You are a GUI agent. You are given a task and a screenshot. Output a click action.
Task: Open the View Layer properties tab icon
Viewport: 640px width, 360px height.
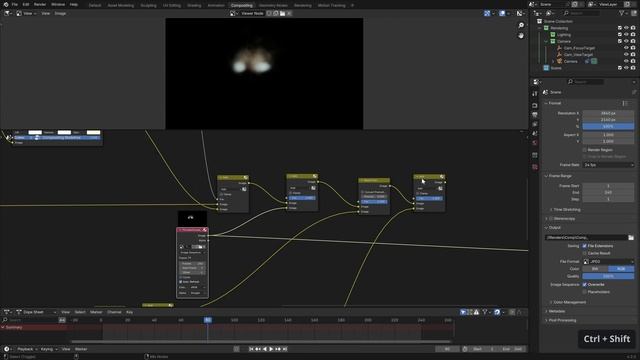pyautogui.click(x=535, y=124)
